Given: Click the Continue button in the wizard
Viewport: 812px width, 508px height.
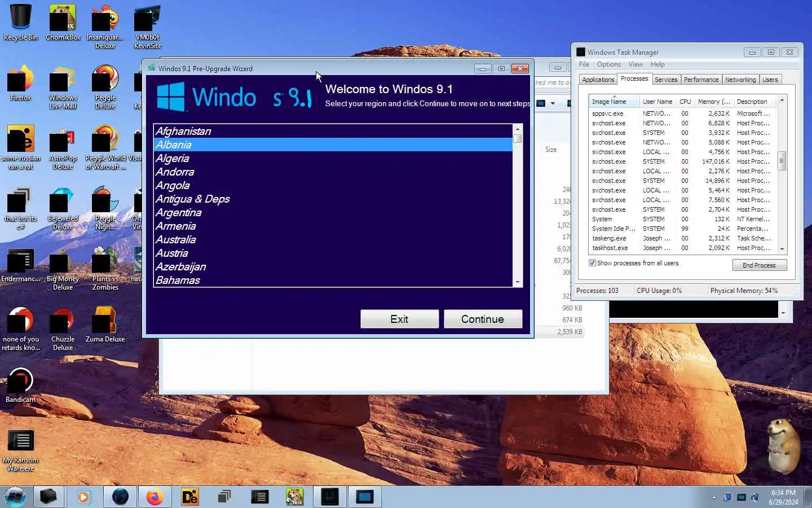Looking at the screenshot, I should (x=483, y=319).
